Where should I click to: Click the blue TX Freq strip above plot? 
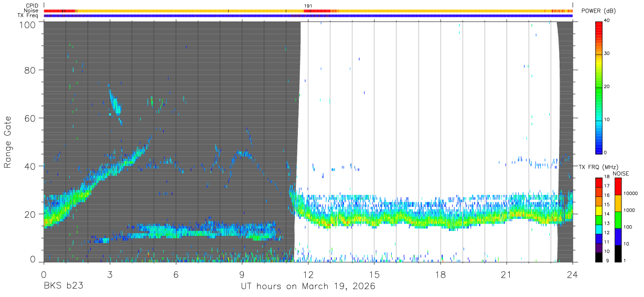(x=308, y=16)
